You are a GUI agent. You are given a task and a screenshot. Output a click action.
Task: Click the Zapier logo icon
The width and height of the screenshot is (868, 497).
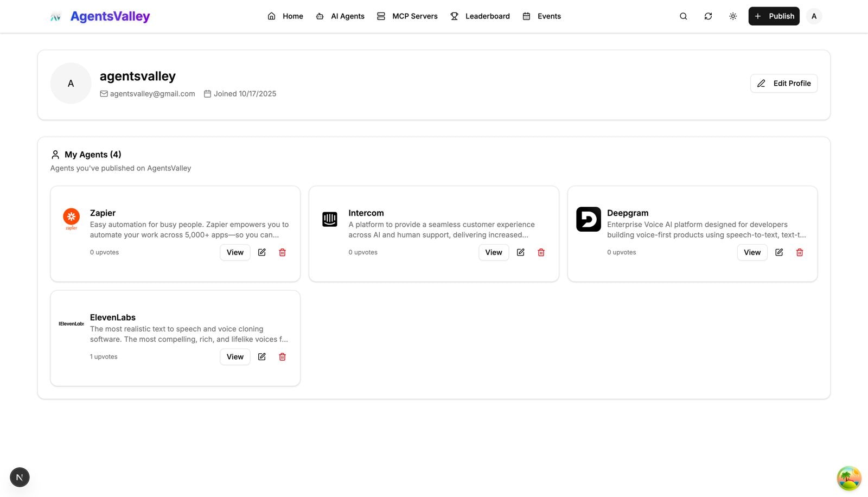tap(71, 219)
